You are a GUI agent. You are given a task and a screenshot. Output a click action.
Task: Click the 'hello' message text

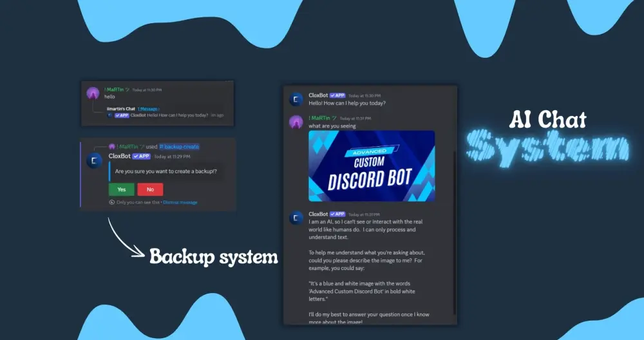tap(109, 97)
